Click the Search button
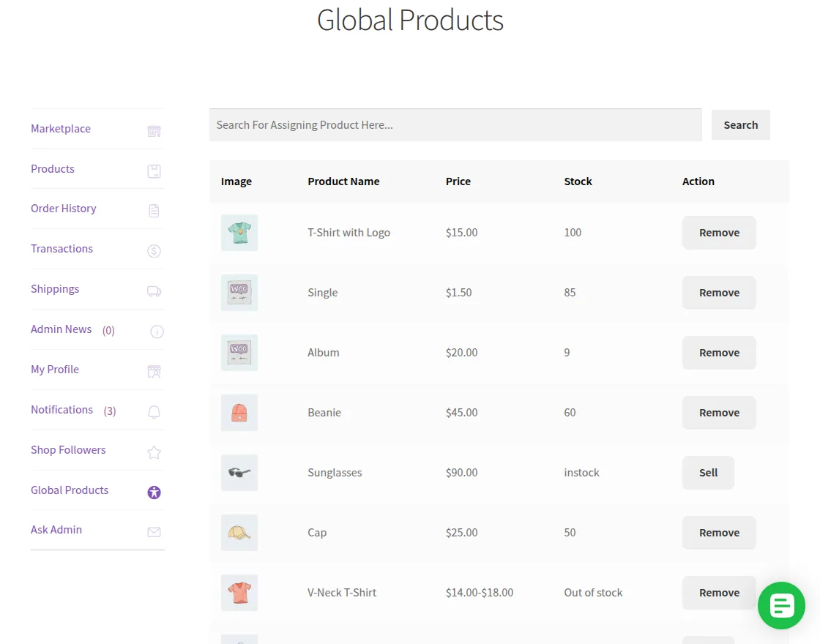 740,125
